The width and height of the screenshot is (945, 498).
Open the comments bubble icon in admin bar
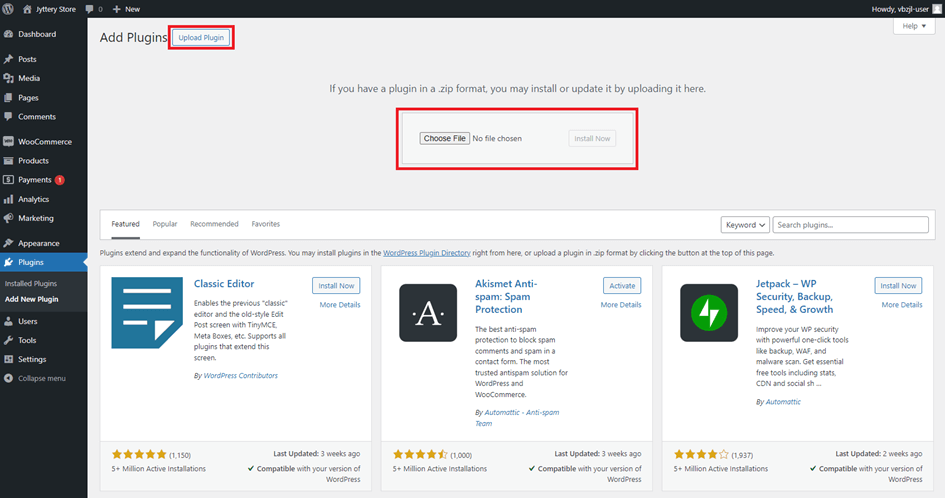coord(90,9)
